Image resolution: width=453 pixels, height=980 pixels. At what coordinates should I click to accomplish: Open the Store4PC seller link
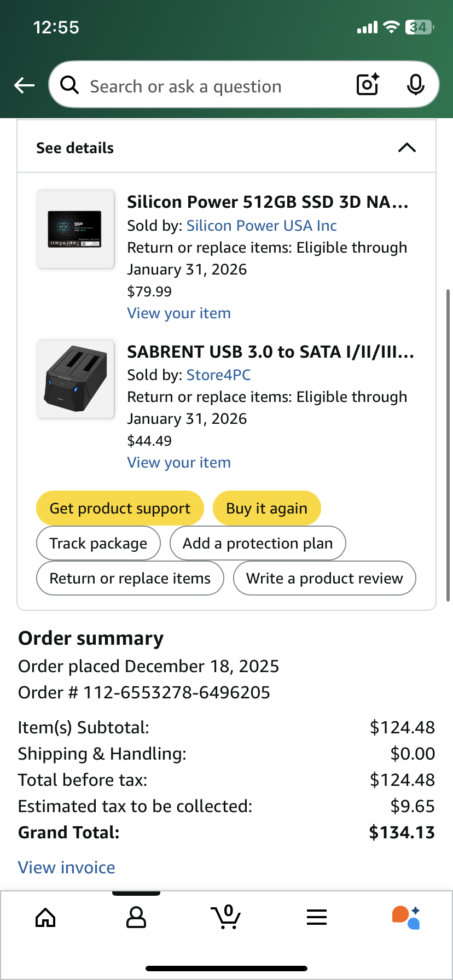tap(219, 375)
